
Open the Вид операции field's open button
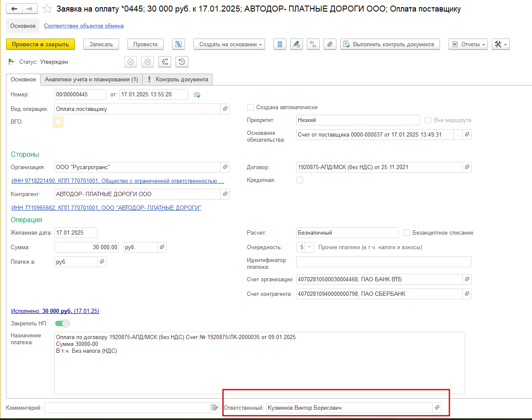pyautogui.click(x=225, y=109)
